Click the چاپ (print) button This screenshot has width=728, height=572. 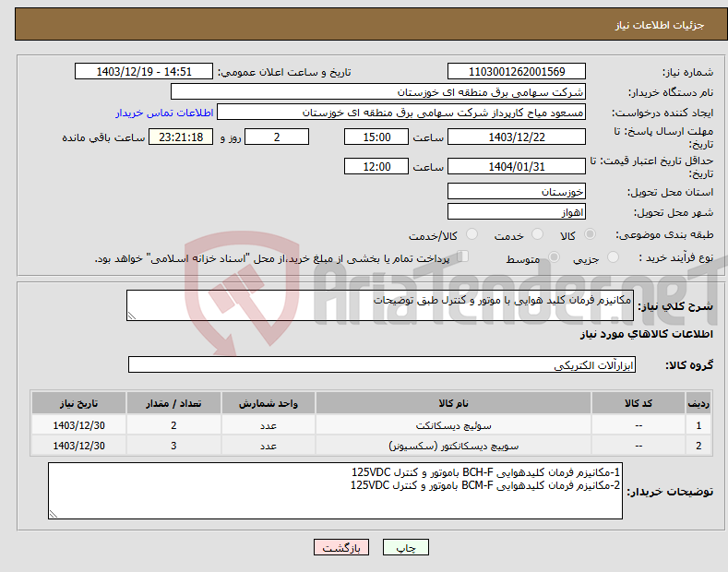click(x=405, y=547)
